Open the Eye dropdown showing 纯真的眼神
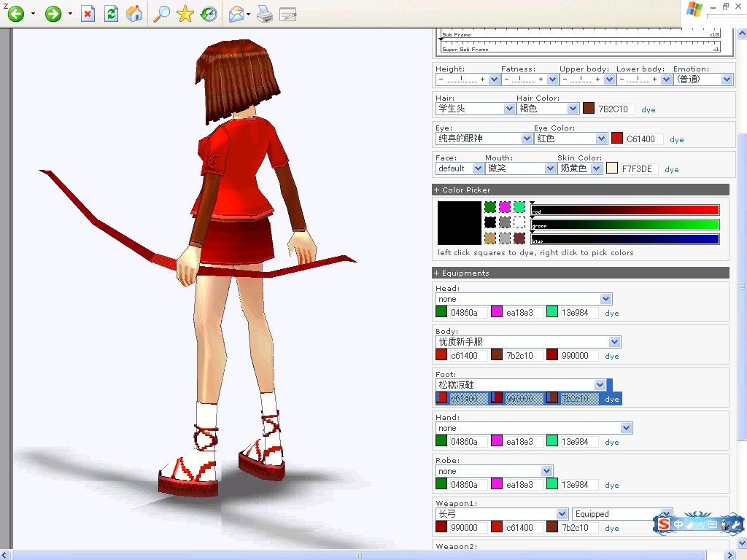The height and width of the screenshot is (560, 747). click(x=484, y=139)
